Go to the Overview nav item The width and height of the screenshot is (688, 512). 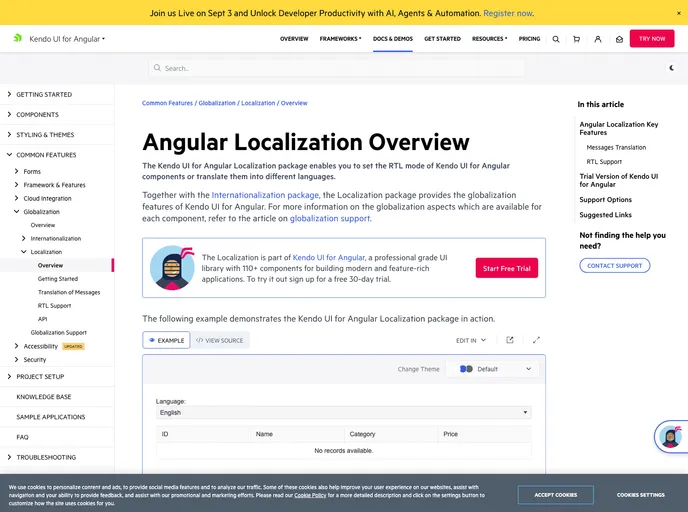coord(294,39)
